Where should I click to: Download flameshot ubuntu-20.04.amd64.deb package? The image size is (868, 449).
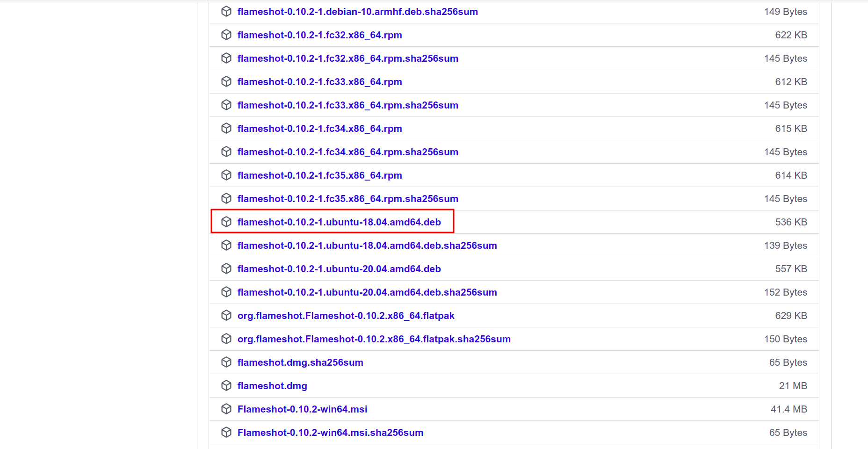[x=339, y=269]
